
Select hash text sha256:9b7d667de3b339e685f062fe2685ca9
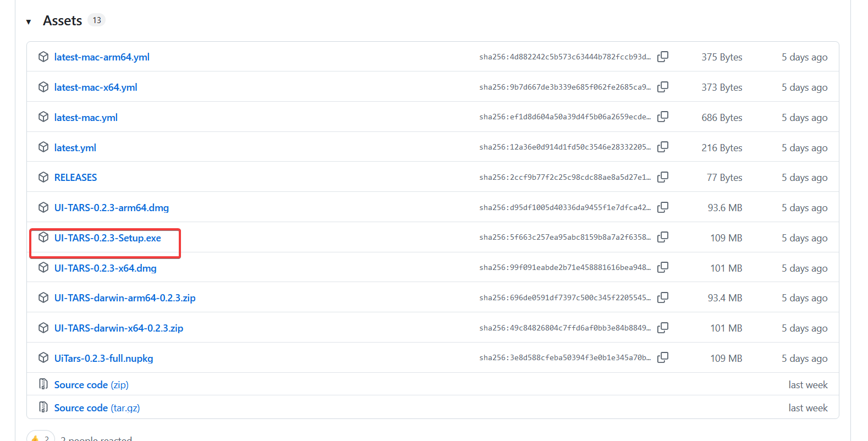(565, 87)
